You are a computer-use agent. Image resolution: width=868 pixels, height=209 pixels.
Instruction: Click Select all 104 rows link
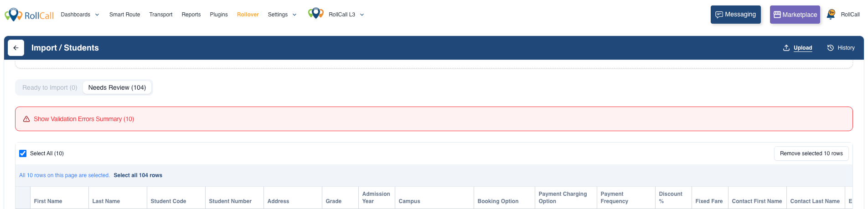[x=138, y=175]
